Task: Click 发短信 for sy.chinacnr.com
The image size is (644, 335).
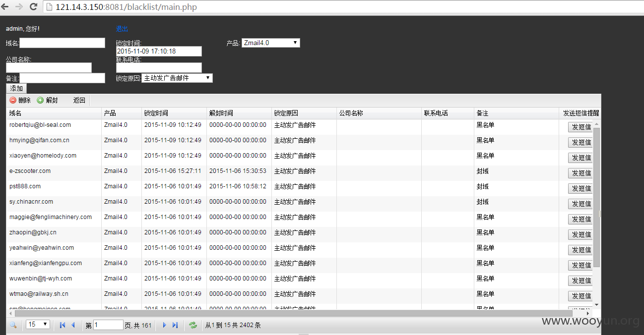Action: 580,204
